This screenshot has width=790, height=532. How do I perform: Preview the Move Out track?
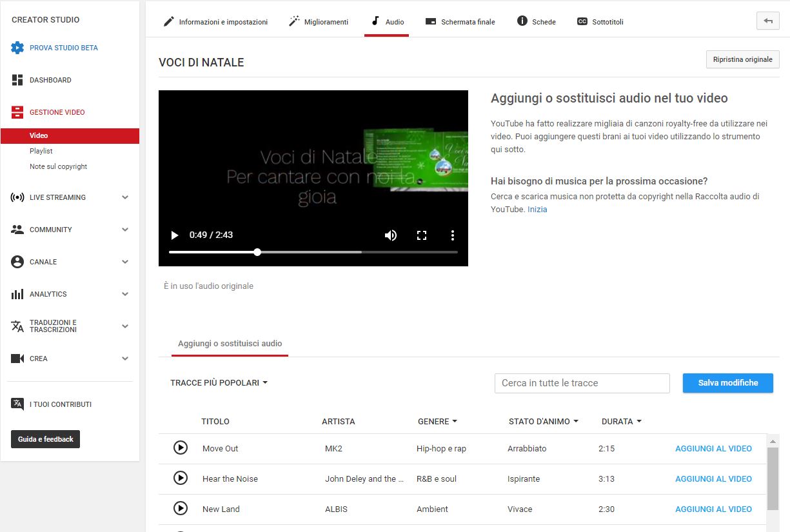(x=181, y=448)
